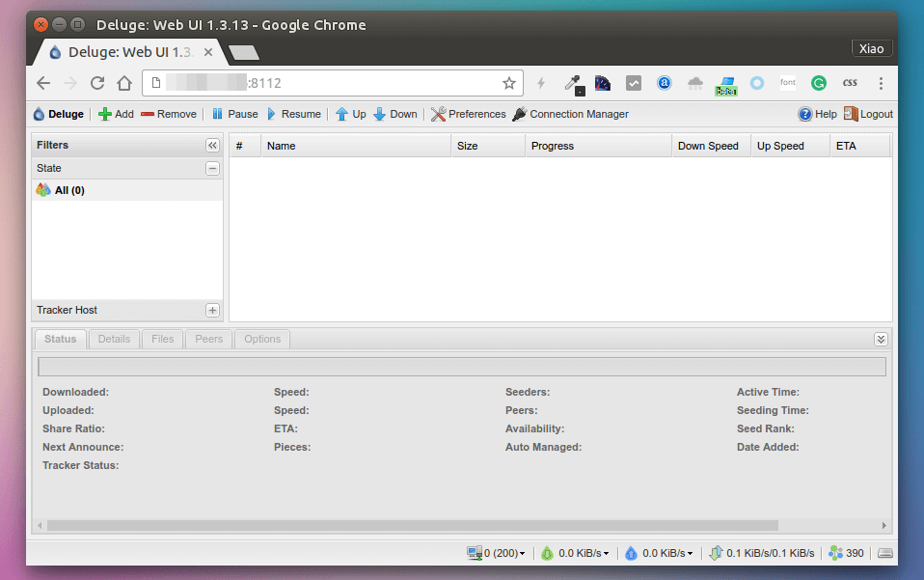924x580 pixels.
Task: Switch to the Status tab
Action: pos(60,339)
